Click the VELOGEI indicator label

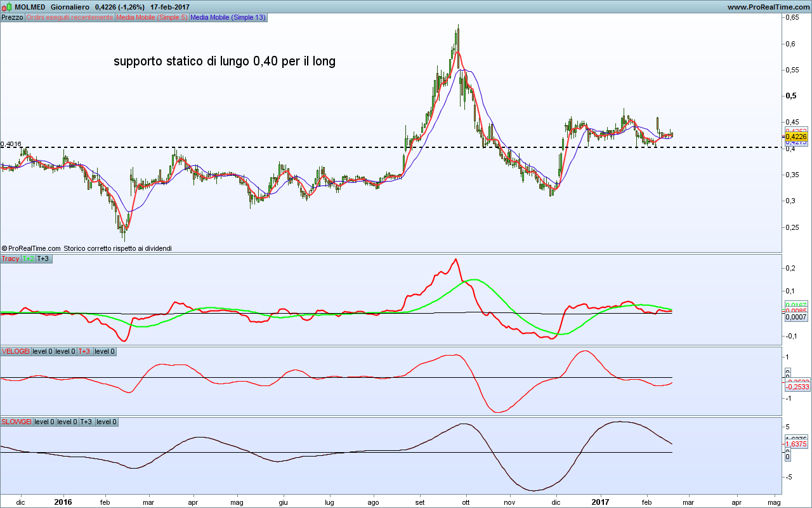click(x=15, y=351)
